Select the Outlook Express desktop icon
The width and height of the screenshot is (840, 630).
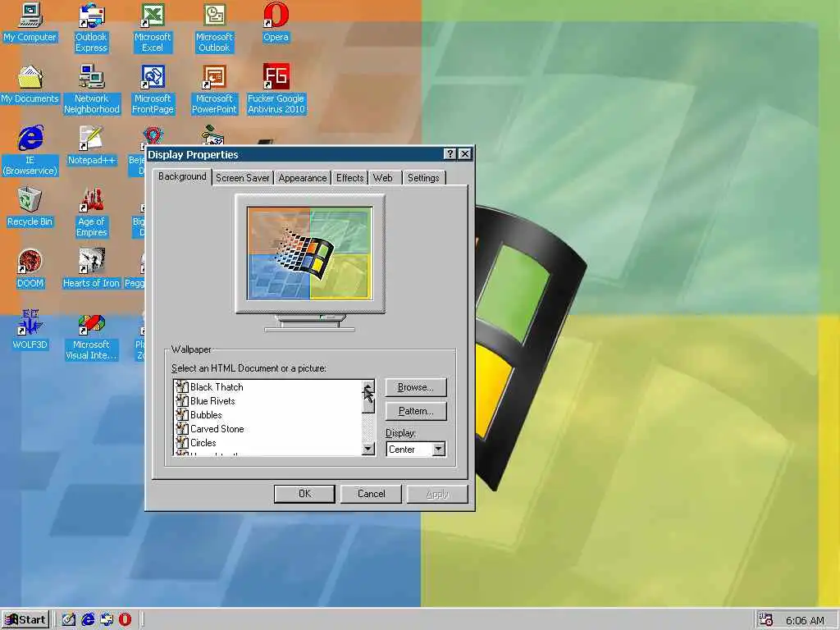point(91,27)
